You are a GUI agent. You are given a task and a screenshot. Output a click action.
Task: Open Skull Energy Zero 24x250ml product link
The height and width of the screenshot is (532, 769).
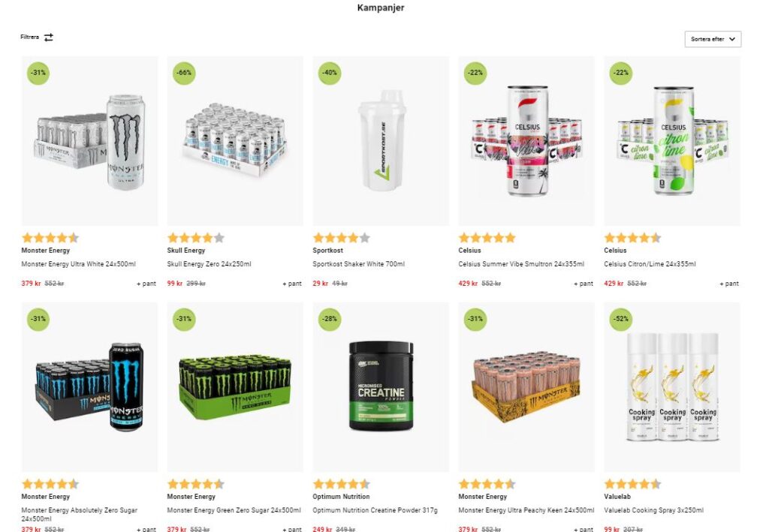click(x=209, y=264)
